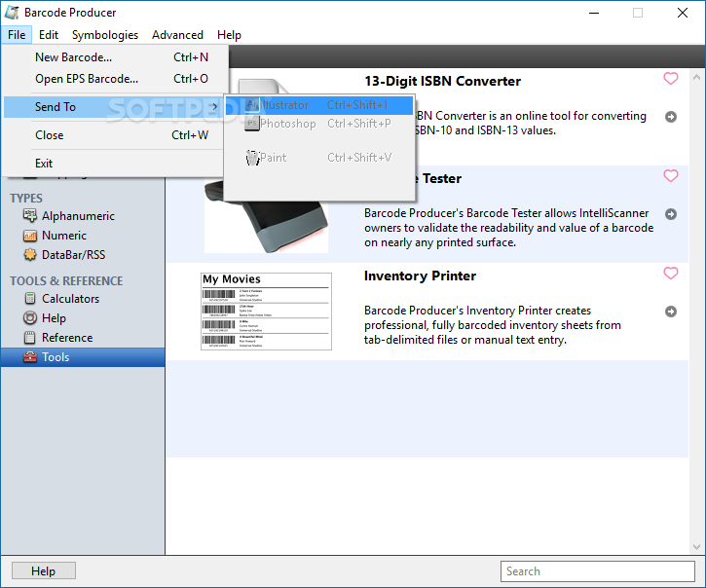
Task: Click the Help button at bottom
Action: point(43,570)
